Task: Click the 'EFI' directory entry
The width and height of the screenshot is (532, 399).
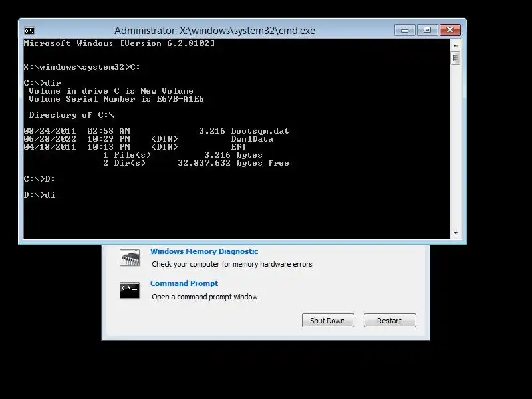Action: pos(239,147)
